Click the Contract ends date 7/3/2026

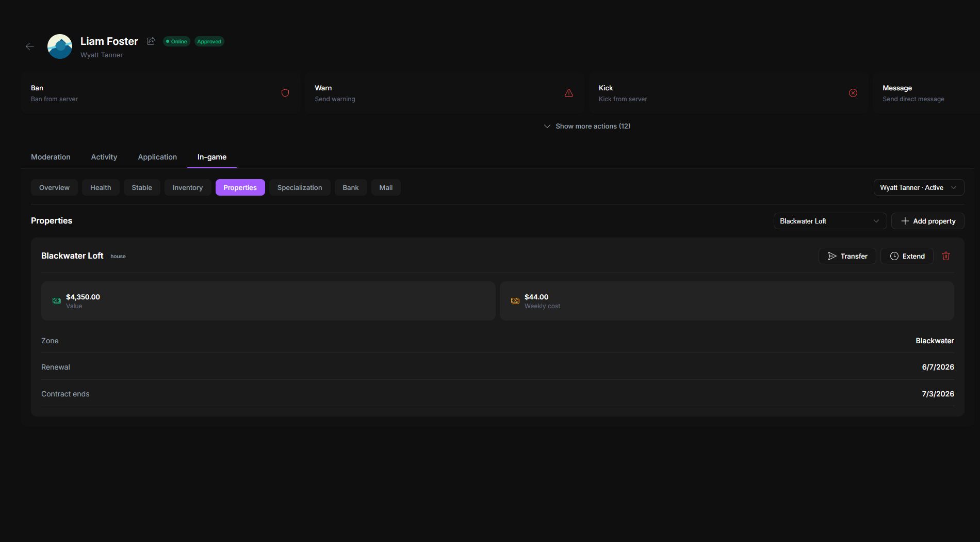tap(938, 394)
